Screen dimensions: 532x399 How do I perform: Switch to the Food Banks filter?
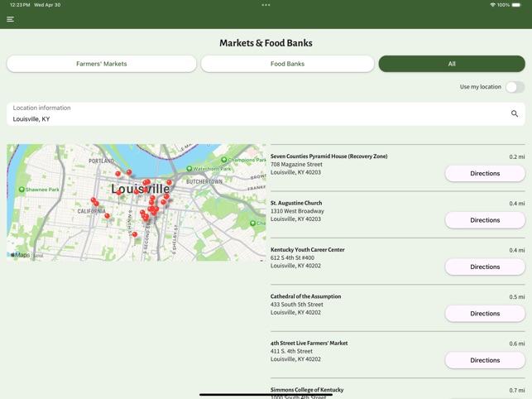[x=287, y=64]
